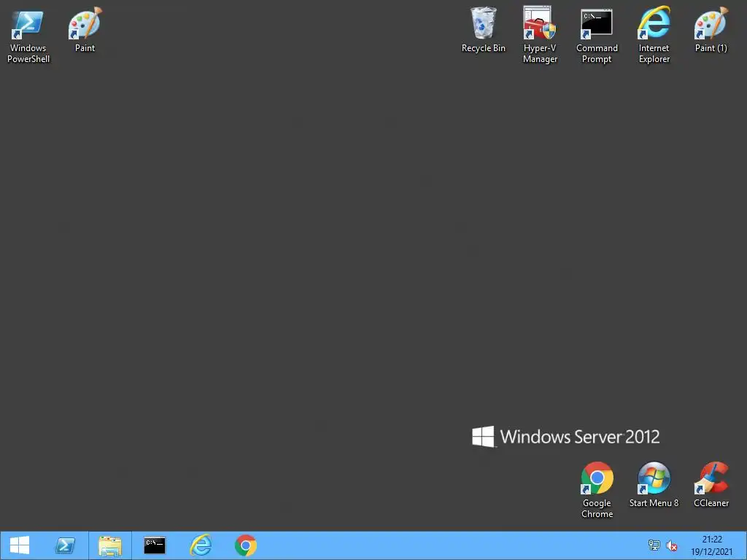Launch Internet Explorer from the taskbar

(201, 545)
